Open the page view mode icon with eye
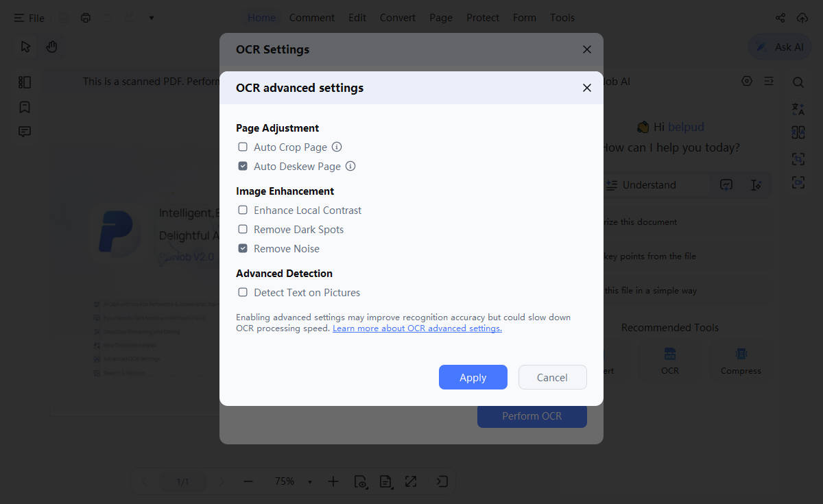823x504 pixels. [361, 481]
